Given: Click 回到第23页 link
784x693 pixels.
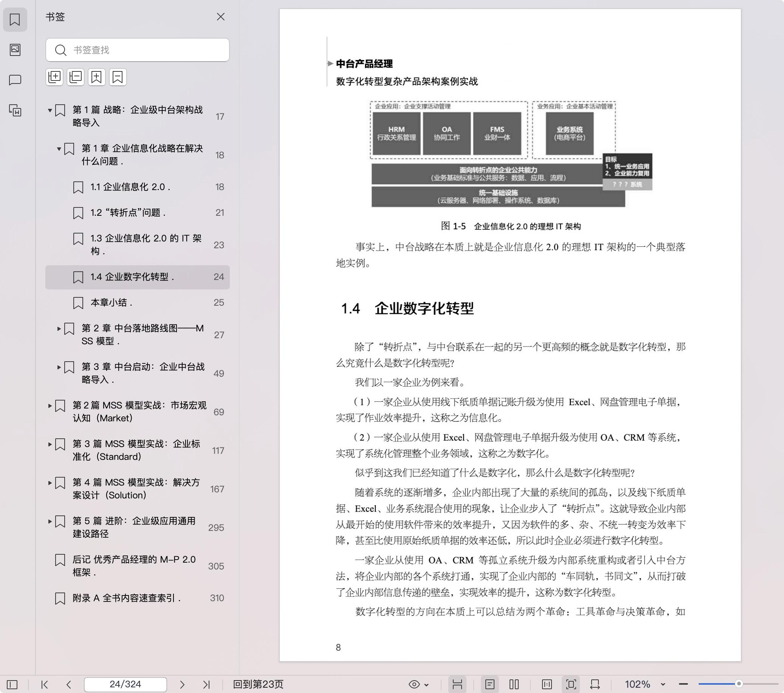Looking at the screenshot, I should click(258, 685).
